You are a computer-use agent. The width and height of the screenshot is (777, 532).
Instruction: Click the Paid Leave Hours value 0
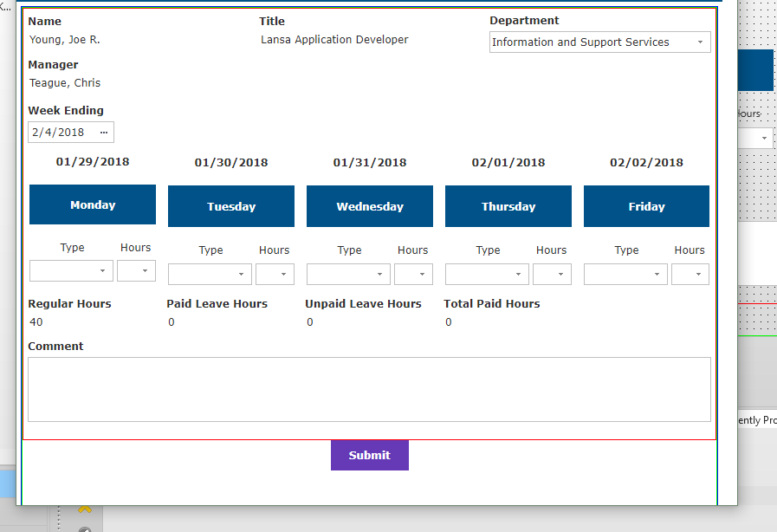pyautogui.click(x=172, y=322)
